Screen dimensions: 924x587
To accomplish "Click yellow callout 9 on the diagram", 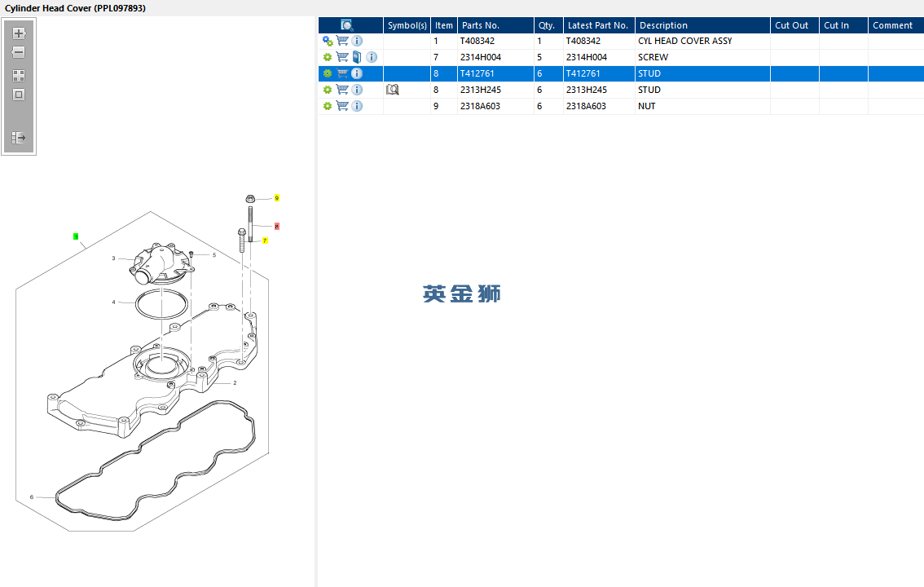I will pos(277,198).
